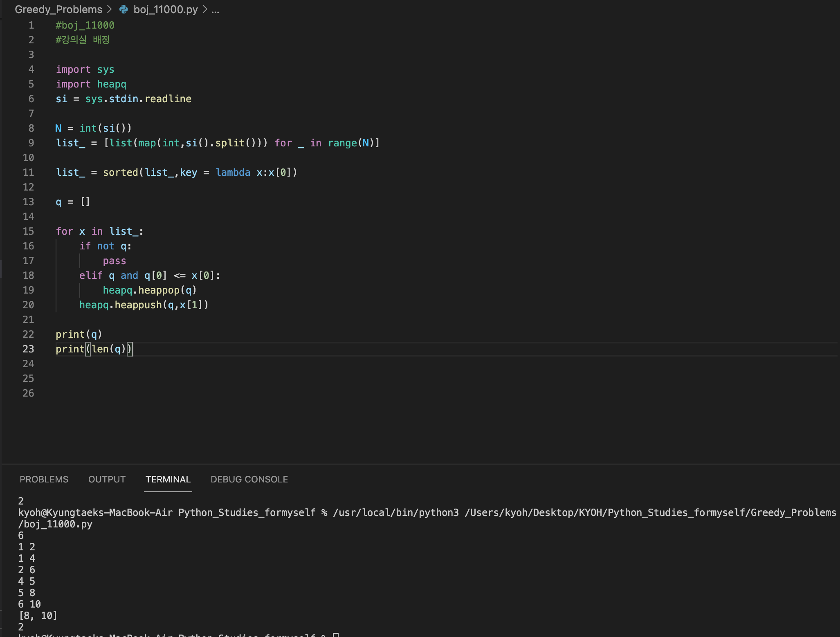Image resolution: width=840 pixels, height=637 pixels.
Task: Click terminal input line '6 10'
Action: coord(29,604)
